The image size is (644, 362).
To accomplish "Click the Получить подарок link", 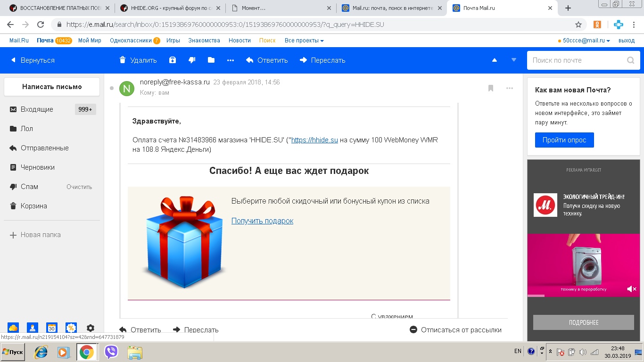I will point(262,221).
